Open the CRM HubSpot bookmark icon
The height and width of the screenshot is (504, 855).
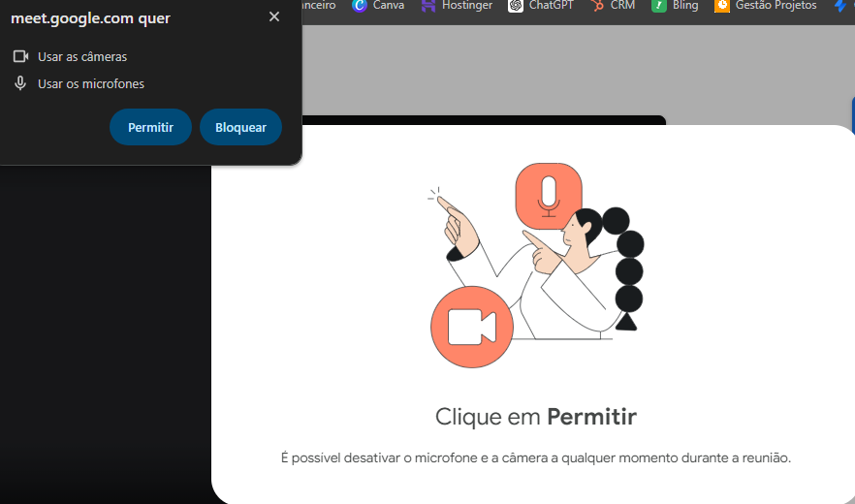pos(597,5)
